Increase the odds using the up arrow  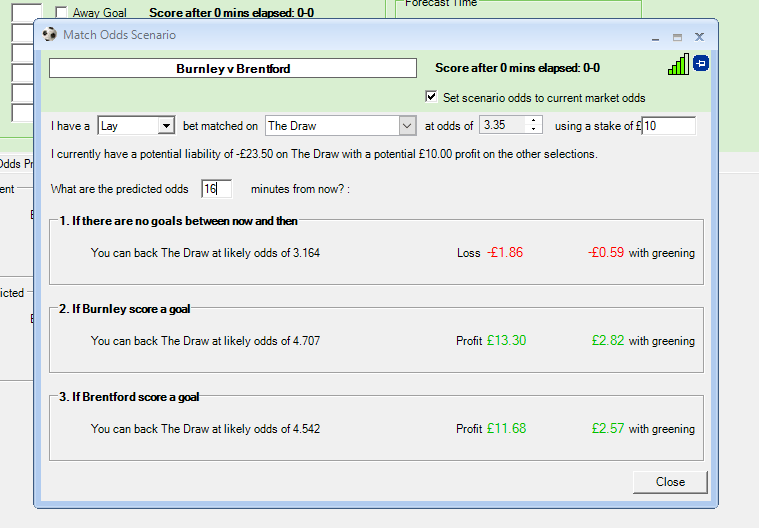534,121
